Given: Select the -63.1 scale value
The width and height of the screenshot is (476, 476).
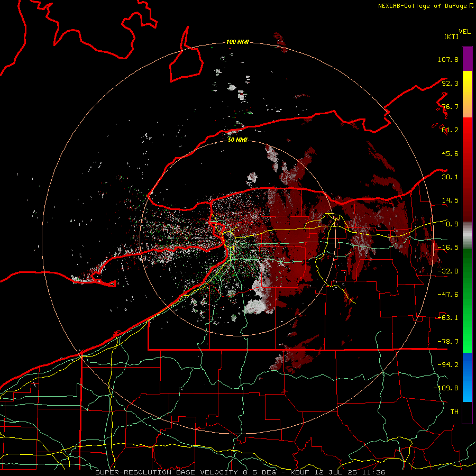Looking at the screenshot, I should point(448,318).
